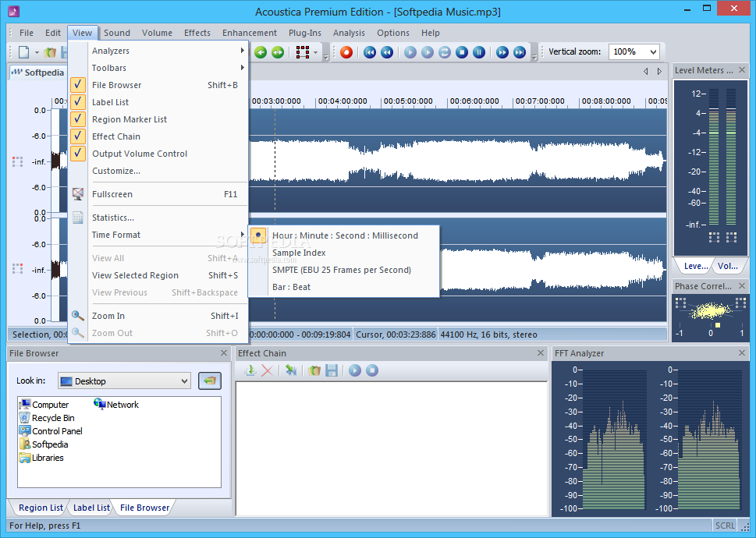Click the main toolbar Play button

coord(410,52)
